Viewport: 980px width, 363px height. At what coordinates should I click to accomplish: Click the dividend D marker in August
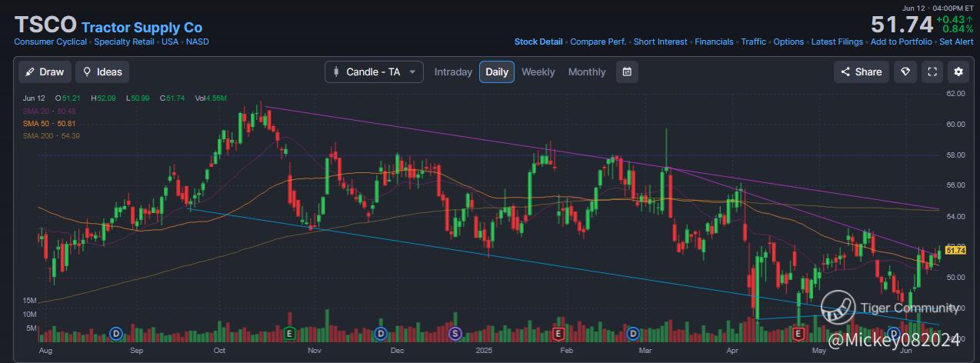click(x=116, y=334)
